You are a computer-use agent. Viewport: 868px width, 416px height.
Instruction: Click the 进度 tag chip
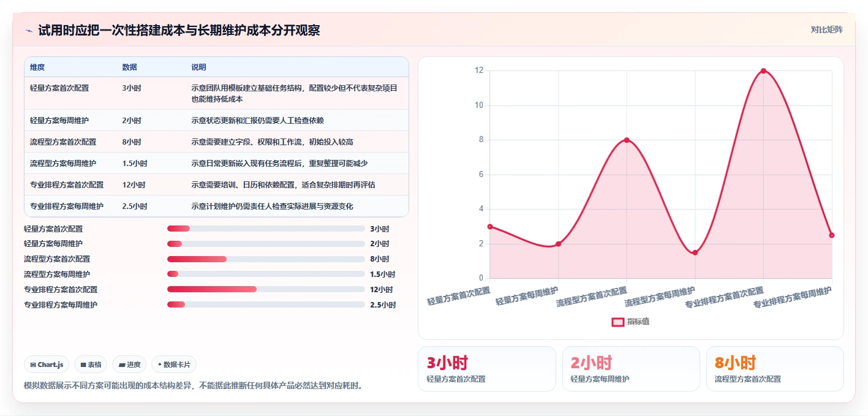(x=129, y=365)
